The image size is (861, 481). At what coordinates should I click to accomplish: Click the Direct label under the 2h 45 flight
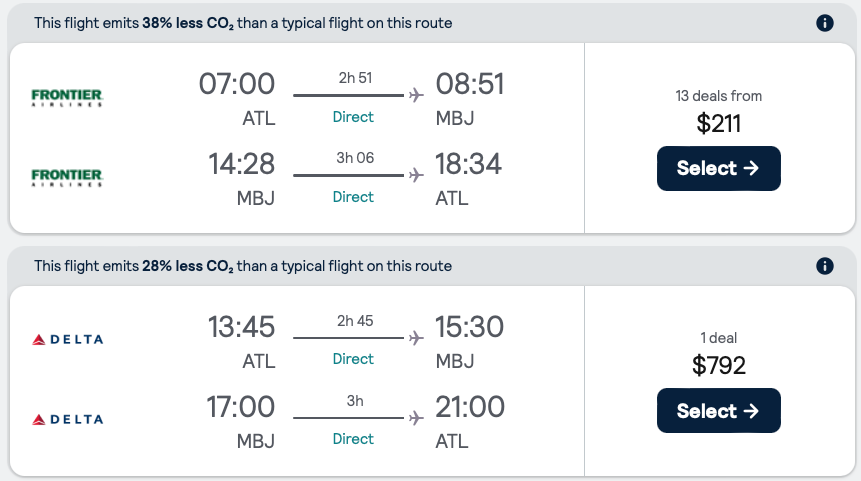[353, 359]
